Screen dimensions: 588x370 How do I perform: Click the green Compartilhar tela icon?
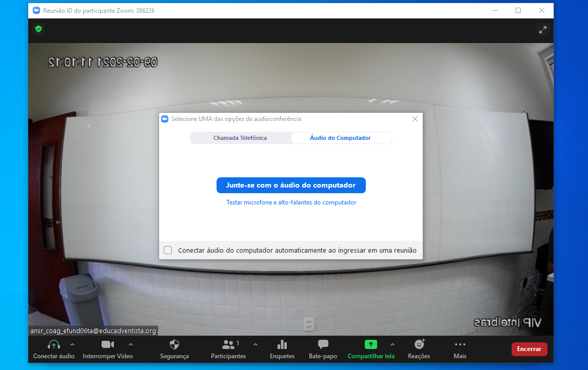tap(370, 345)
